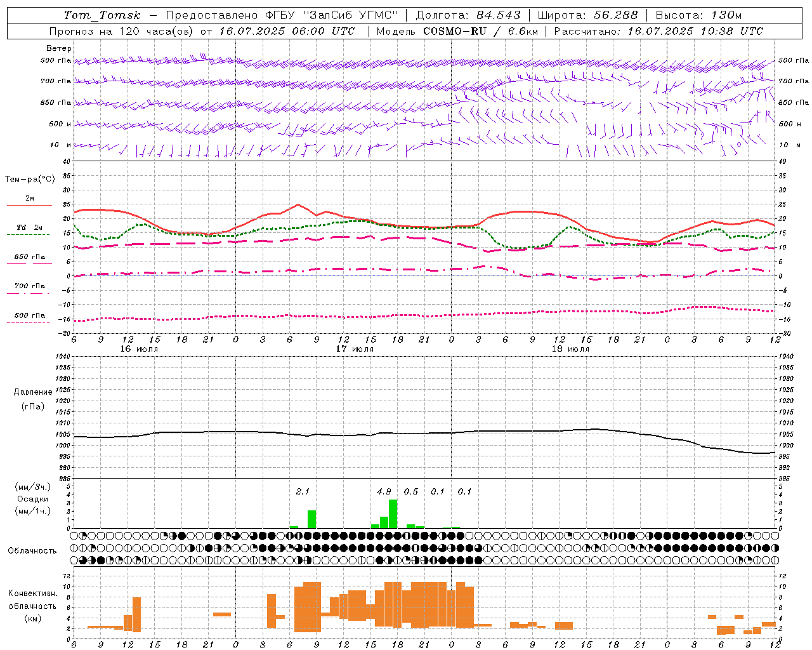Click the 'Долгота: 84.543' longitude value
The width and height of the screenshot is (812, 650).
click(468, 15)
